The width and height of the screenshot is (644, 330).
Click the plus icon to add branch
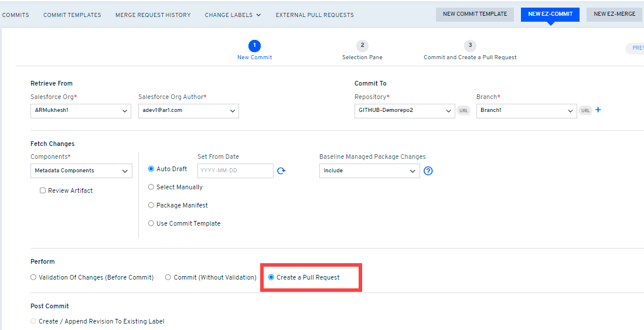[598, 110]
